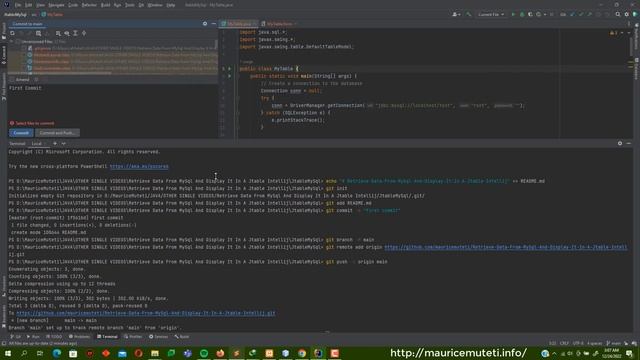Select the Local terminal tab
The image size is (640, 360).
(x=36, y=143)
